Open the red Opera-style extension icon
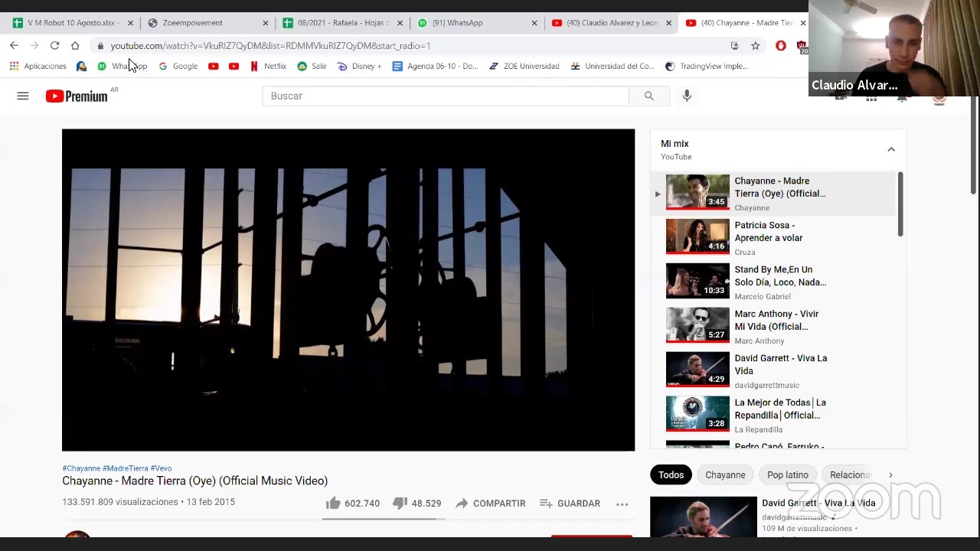980x551 pixels. point(781,46)
